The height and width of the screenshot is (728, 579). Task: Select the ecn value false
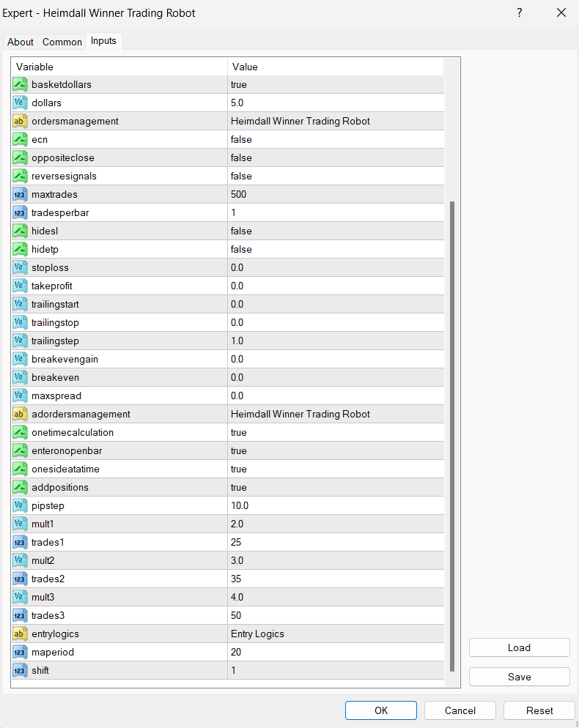click(336, 139)
